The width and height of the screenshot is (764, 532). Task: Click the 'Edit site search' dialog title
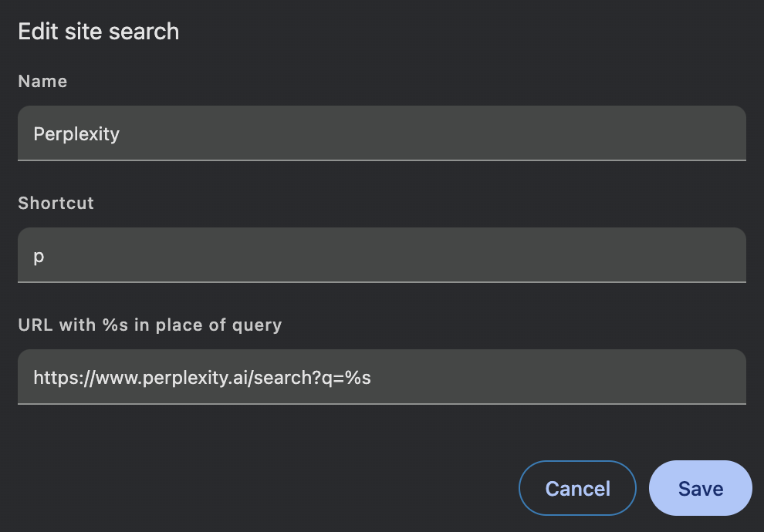[98, 32]
